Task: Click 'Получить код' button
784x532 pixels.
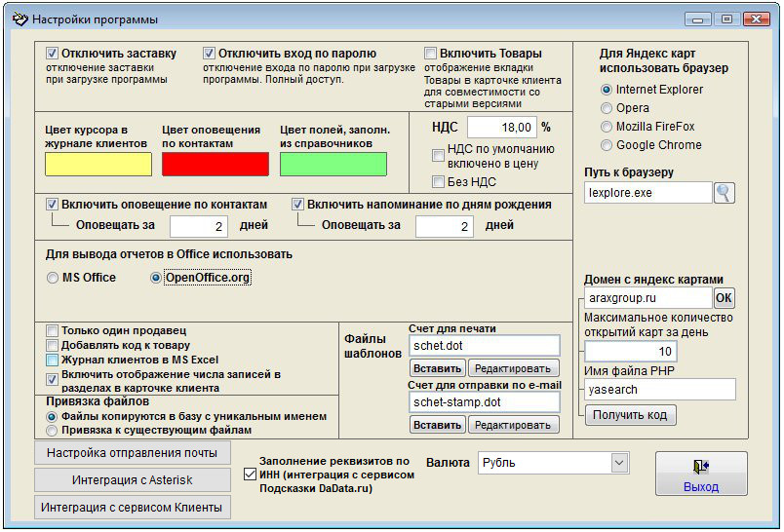Action: click(x=630, y=415)
